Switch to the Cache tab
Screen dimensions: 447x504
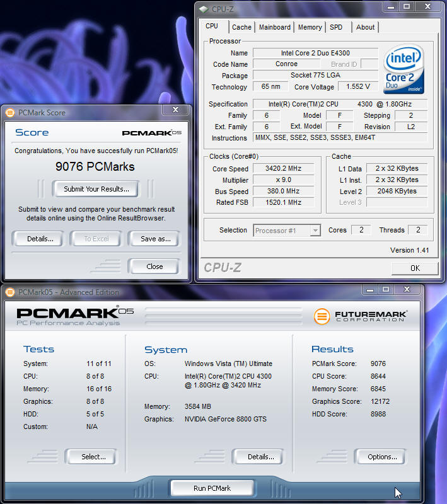tap(242, 27)
